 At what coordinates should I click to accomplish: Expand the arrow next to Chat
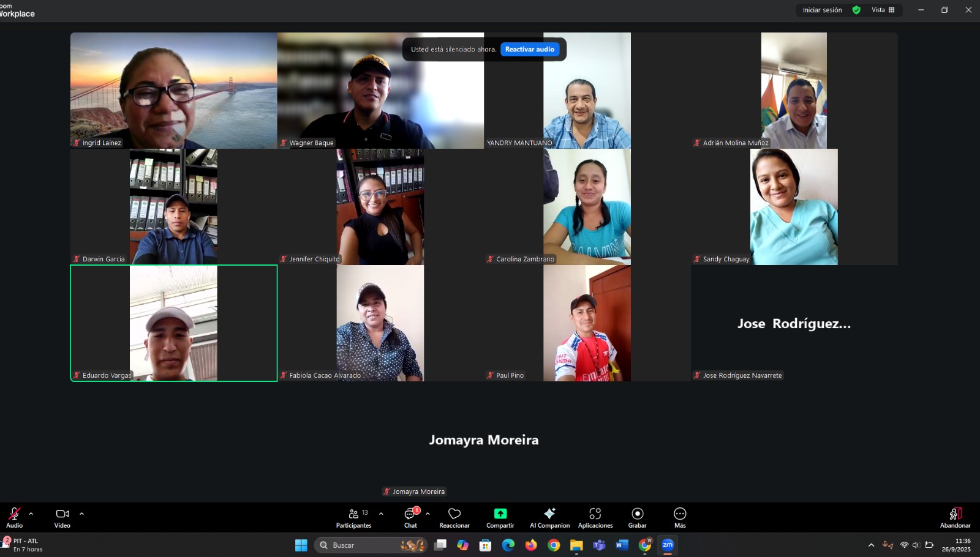coord(428,514)
